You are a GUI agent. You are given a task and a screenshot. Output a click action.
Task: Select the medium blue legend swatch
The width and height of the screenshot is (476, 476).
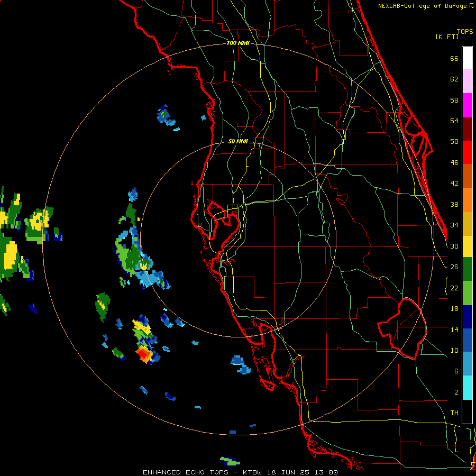pyautogui.click(x=467, y=340)
